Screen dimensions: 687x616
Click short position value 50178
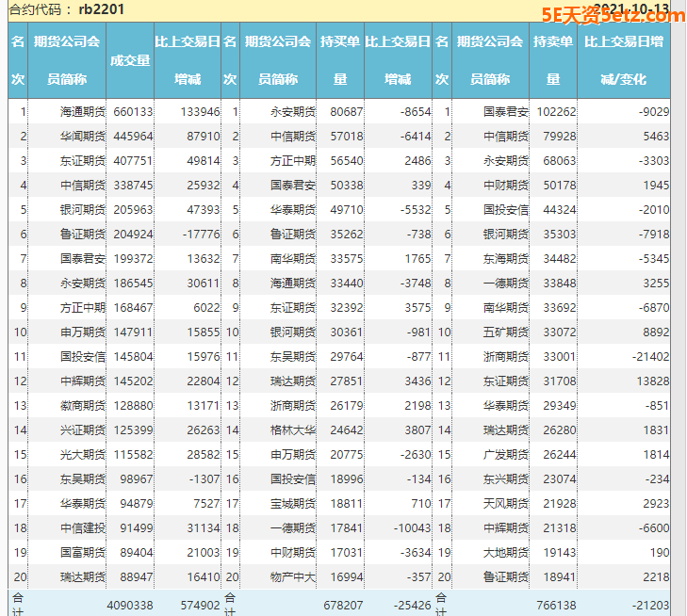(x=560, y=186)
